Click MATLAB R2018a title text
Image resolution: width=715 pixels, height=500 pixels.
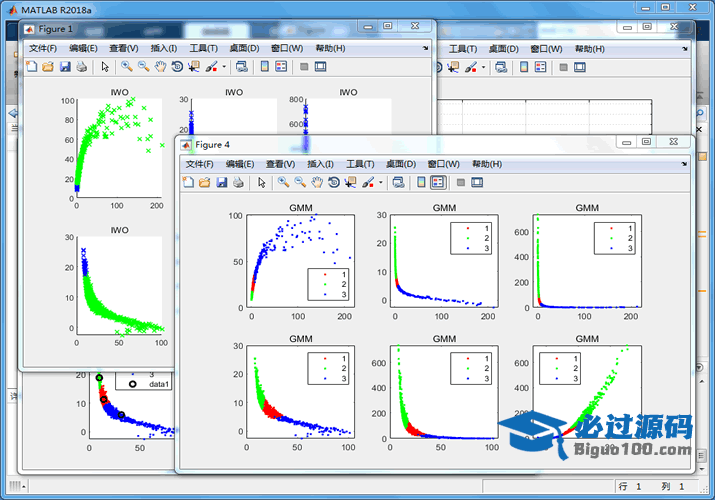tap(57, 10)
